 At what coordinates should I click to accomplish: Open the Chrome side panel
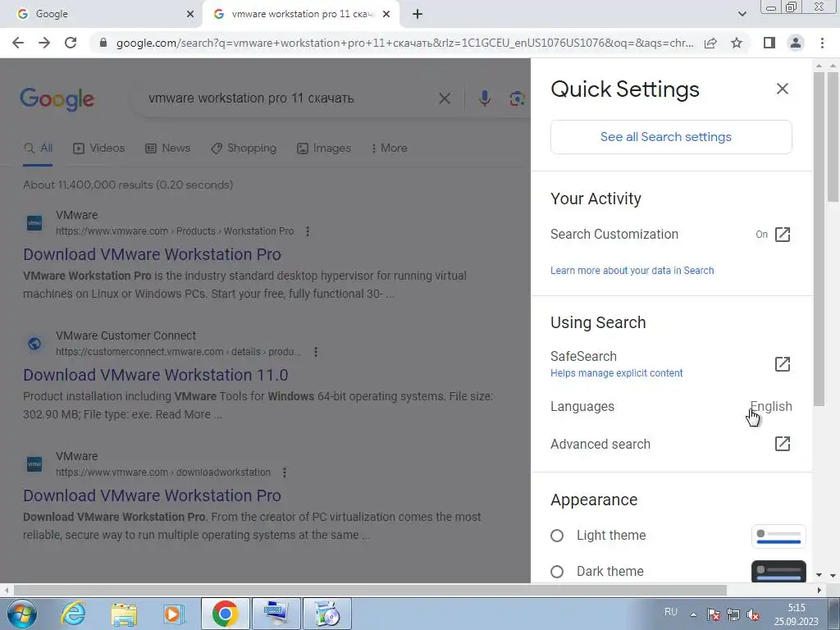tap(769, 43)
